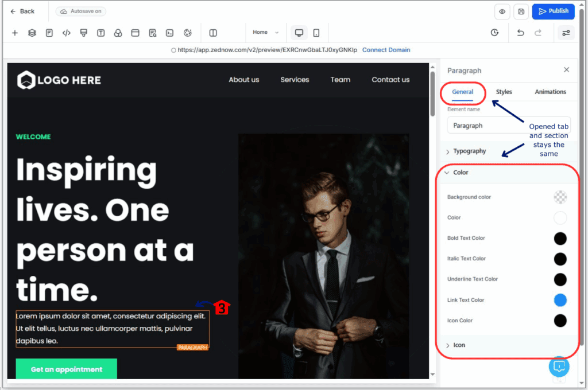Expand the Icon section
This screenshot has height=390, width=588.
tap(508, 345)
